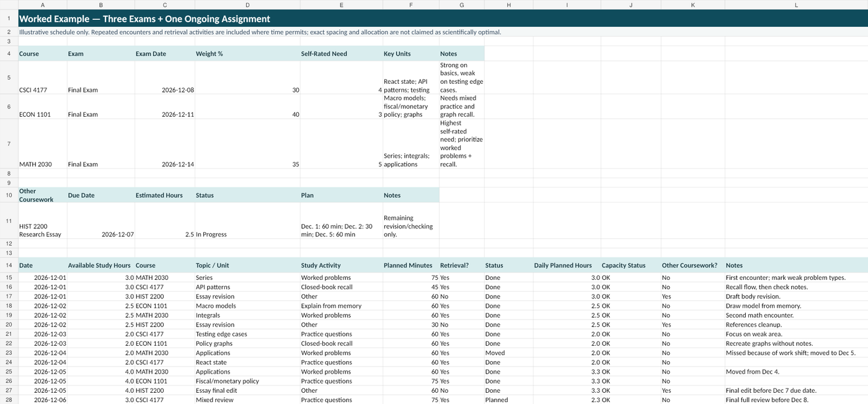Select the row 14 header

[9, 266]
